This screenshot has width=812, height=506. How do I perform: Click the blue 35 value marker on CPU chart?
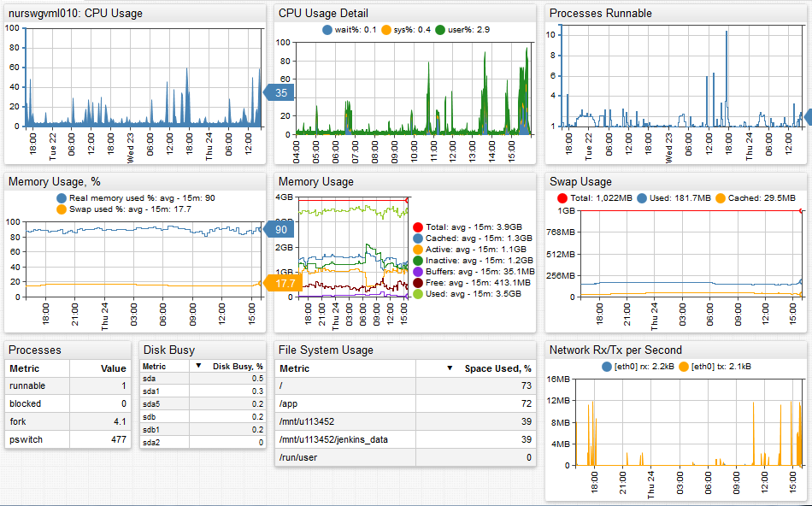[x=281, y=92]
